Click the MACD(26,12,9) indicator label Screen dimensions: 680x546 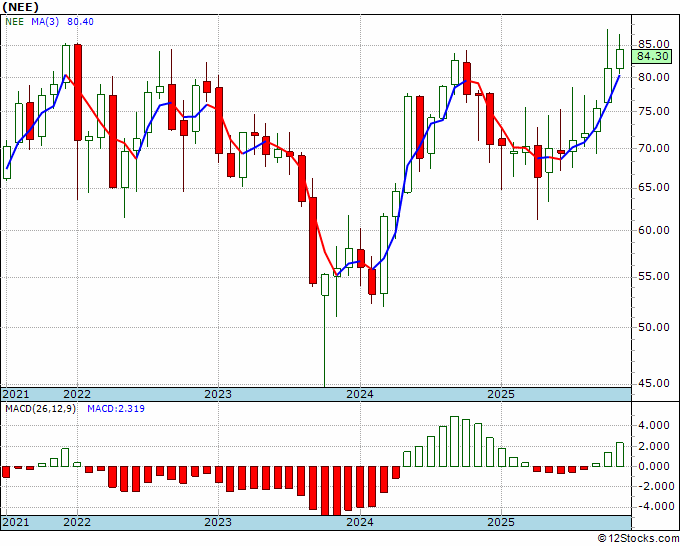tap(40, 409)
